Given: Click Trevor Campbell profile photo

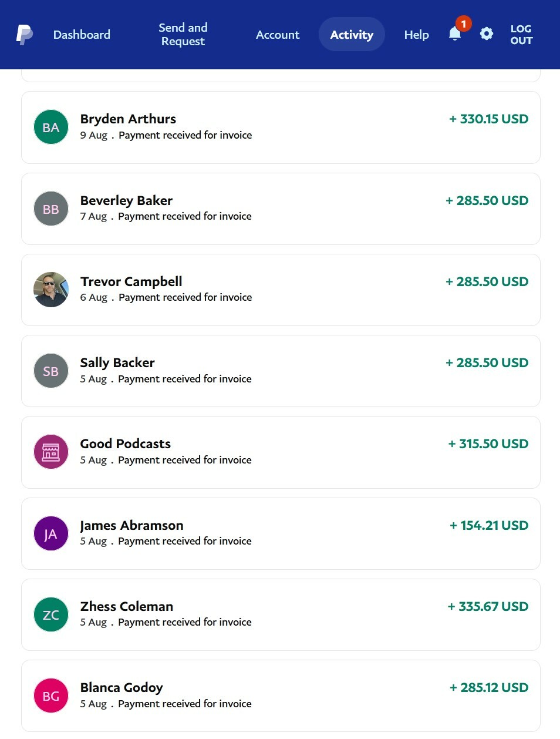Looking at the screenshot, I should tap(51, 290).
